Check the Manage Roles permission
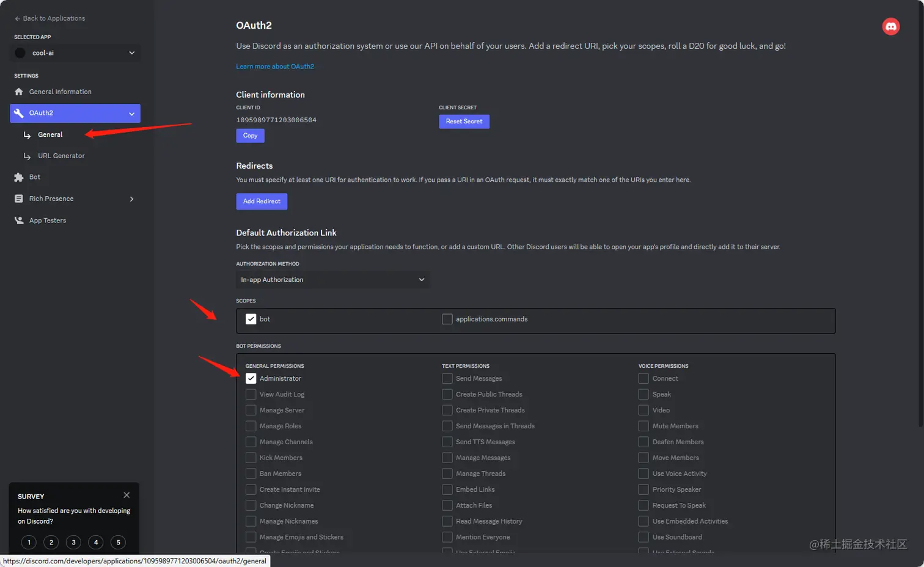 (x=251, y=426)
